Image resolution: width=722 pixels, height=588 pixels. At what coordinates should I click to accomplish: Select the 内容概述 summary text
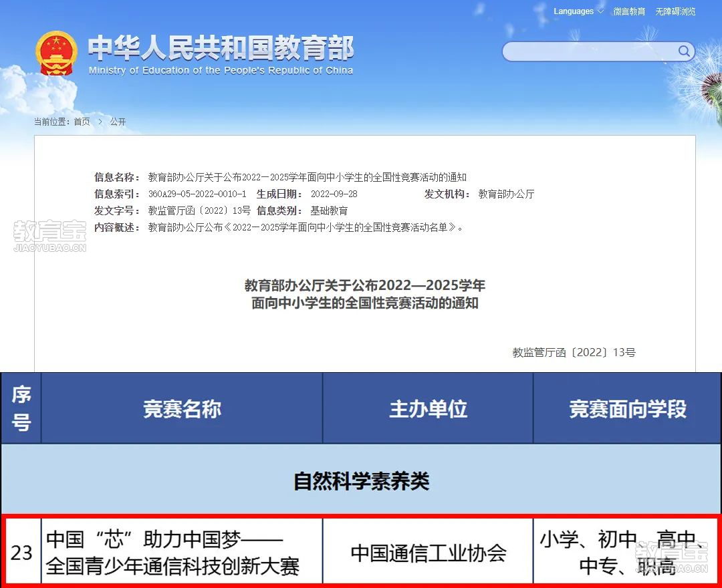point(306,227)
